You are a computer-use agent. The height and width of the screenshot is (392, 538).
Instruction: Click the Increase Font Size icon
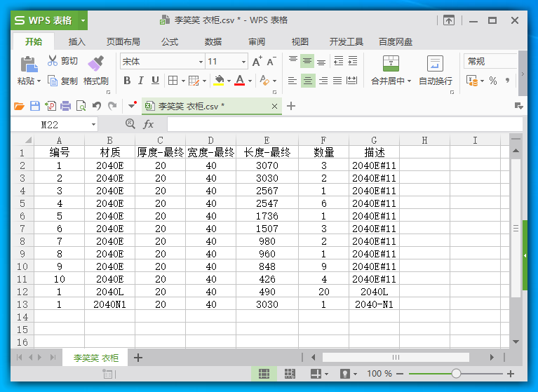point(257,62)
